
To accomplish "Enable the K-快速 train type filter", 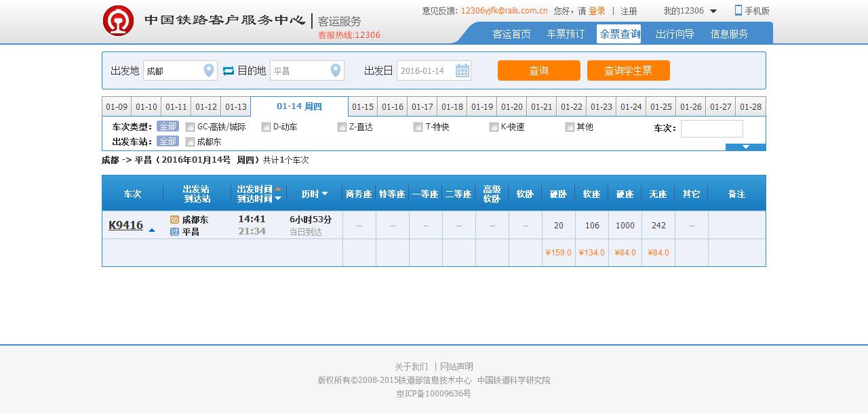I will [x=494, y=127].
